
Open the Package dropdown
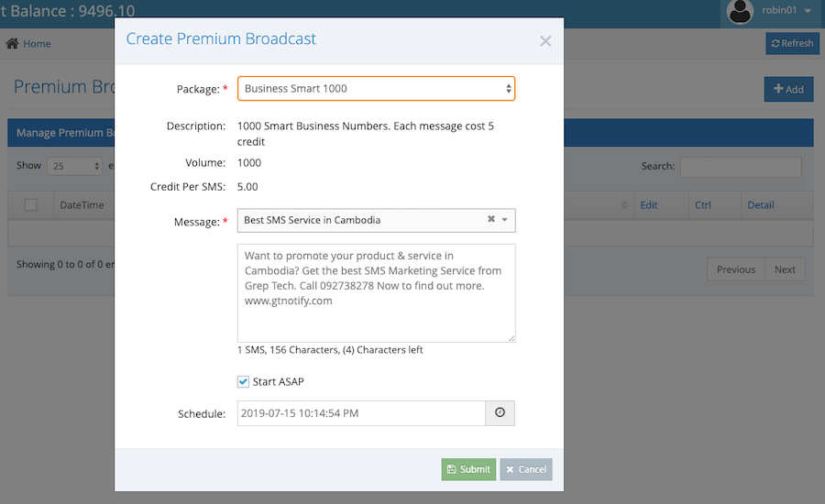pyautogui.click(x=376, y=88)
